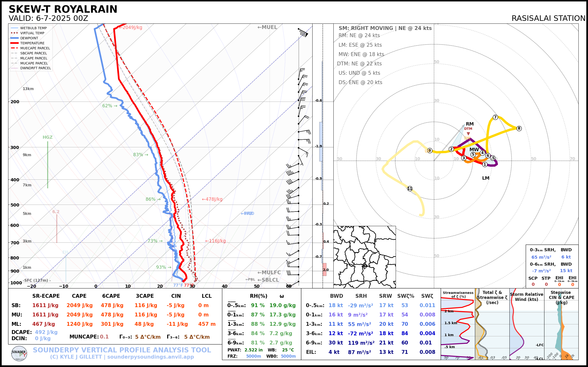Click the Streamwiseness of ζ panel title
The image size is (588, 367).
[x=458, y=294]
